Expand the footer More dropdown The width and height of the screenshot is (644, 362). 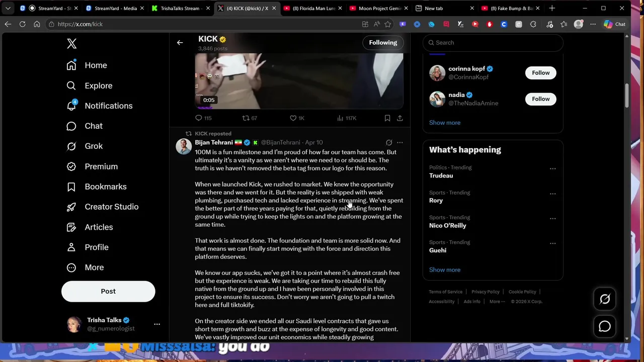tap(497, 302)
